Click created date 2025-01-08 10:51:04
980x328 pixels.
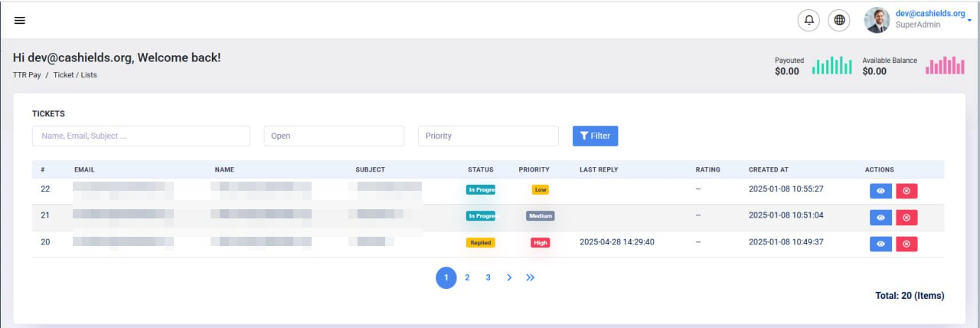(x=786, y=215)
